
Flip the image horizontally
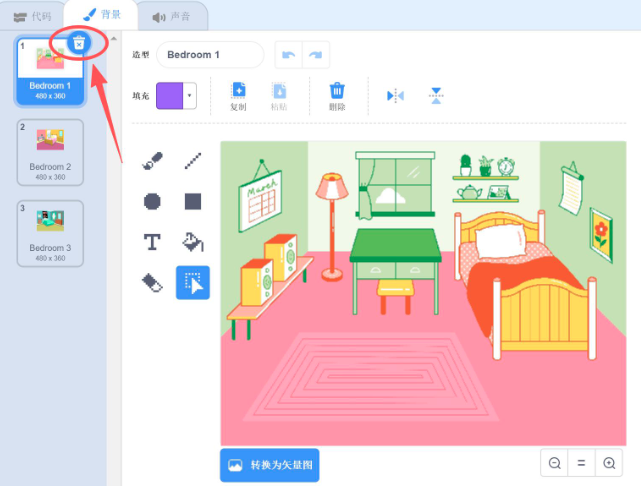tap(395, 96)
